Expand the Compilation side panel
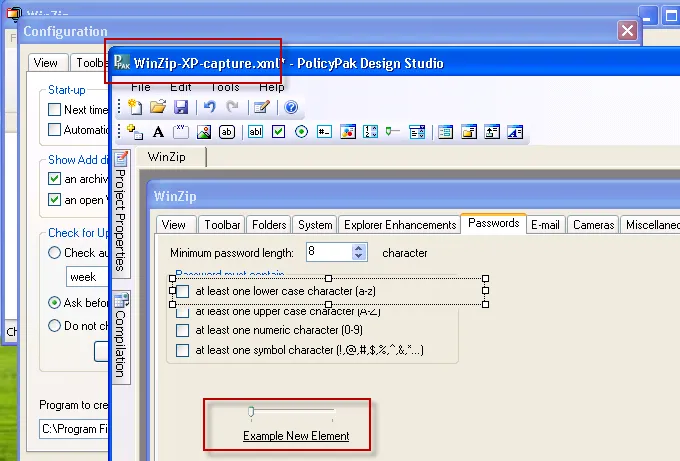 (121, 337)
